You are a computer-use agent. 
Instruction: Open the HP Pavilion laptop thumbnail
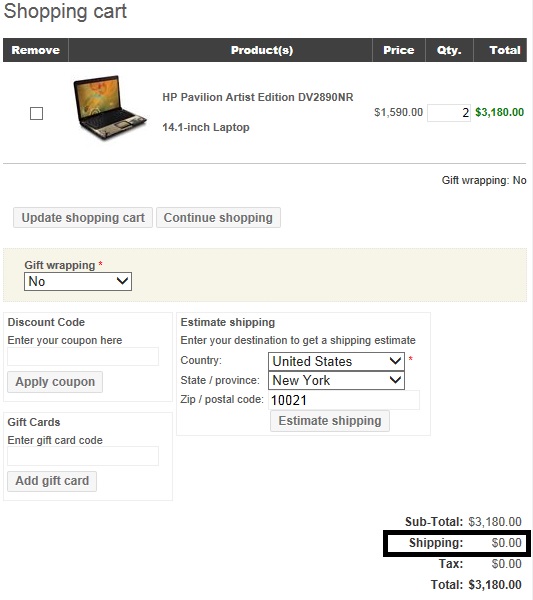pos(110,108)
